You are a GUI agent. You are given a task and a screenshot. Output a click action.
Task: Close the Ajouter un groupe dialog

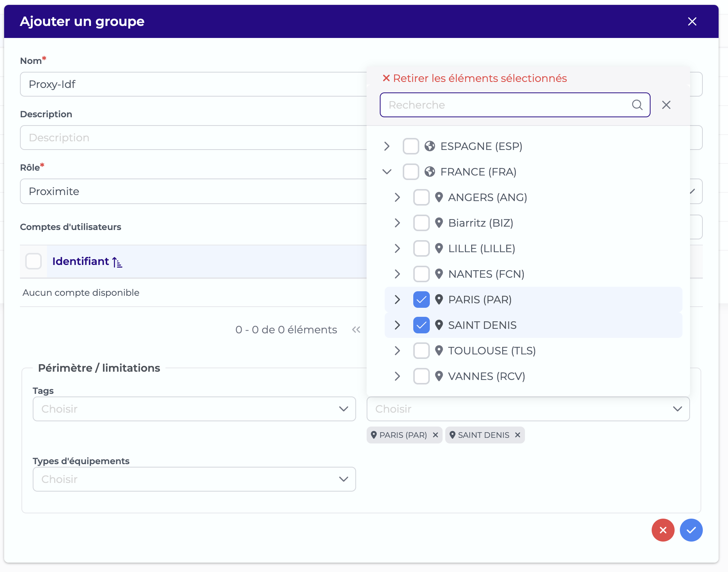[x=692, y=21]
